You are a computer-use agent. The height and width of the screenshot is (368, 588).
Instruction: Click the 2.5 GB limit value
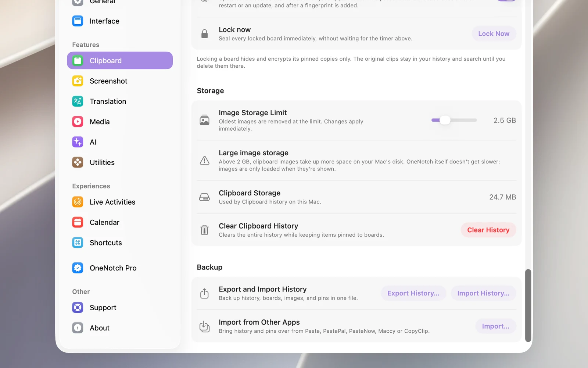coord(505,120)
